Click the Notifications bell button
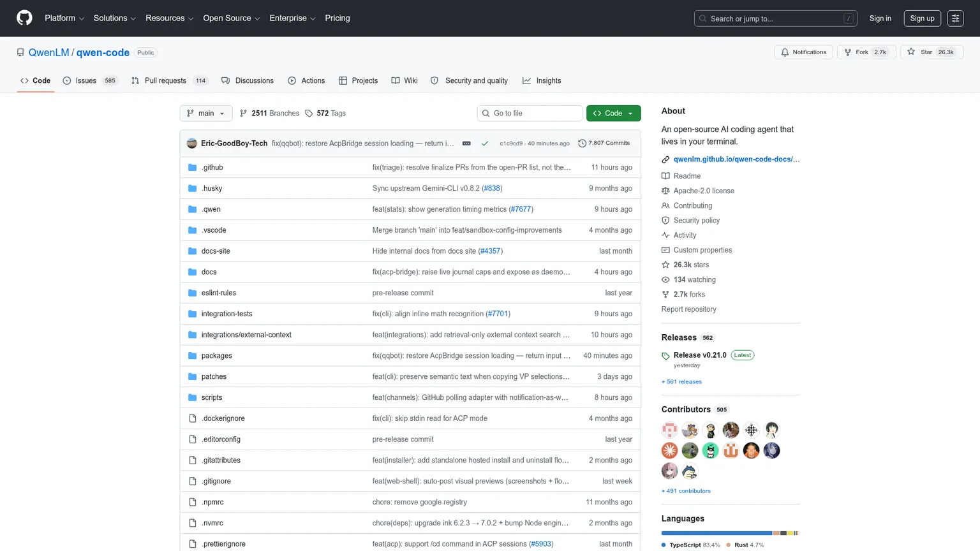Image resolution: width=980 pixels, height=551 pixels. (x=803, y=52)
